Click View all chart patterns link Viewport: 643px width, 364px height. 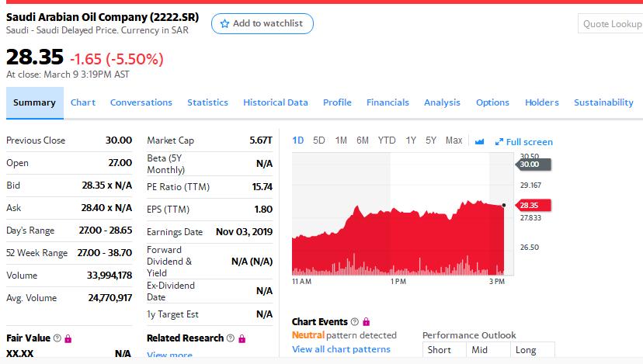(x=341, y=349)
